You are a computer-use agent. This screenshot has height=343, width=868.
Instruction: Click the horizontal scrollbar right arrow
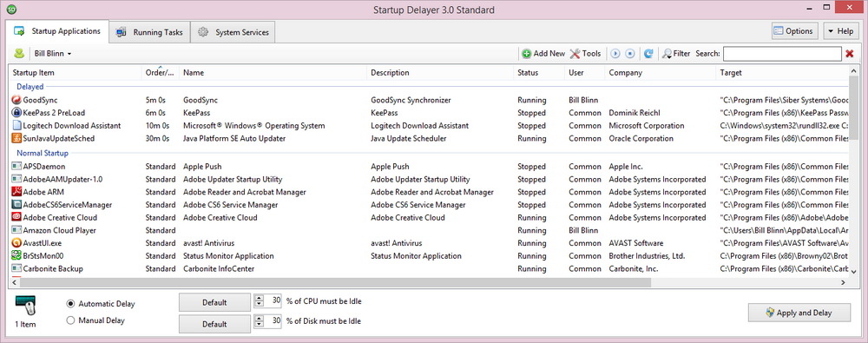843,282
